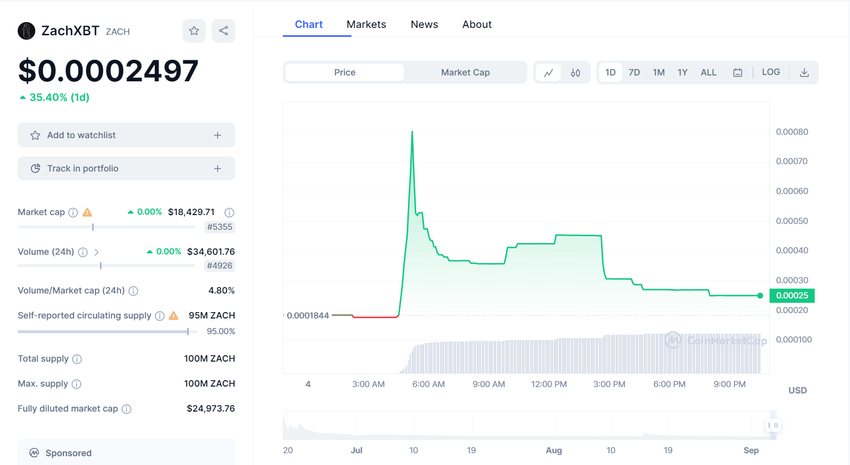Open the Markets tab
Image resolution: width=850 pixels, height=465 pixels.
tap(366, 24)
